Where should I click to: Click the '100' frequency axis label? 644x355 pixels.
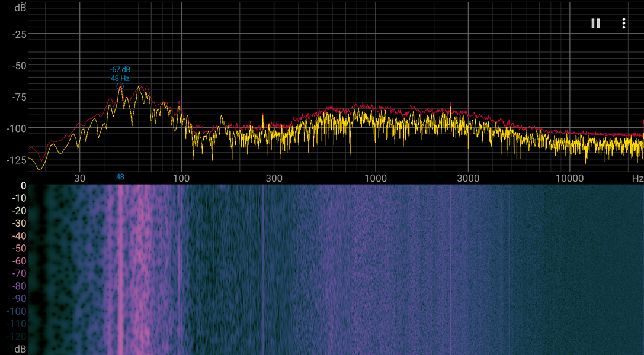[x=181, y=178]
